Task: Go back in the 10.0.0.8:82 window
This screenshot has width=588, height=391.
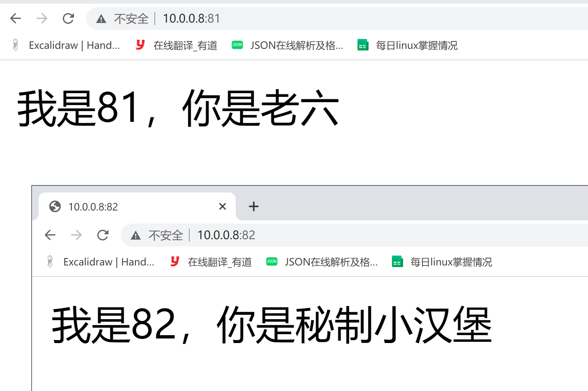Action: tap(50, 235)
